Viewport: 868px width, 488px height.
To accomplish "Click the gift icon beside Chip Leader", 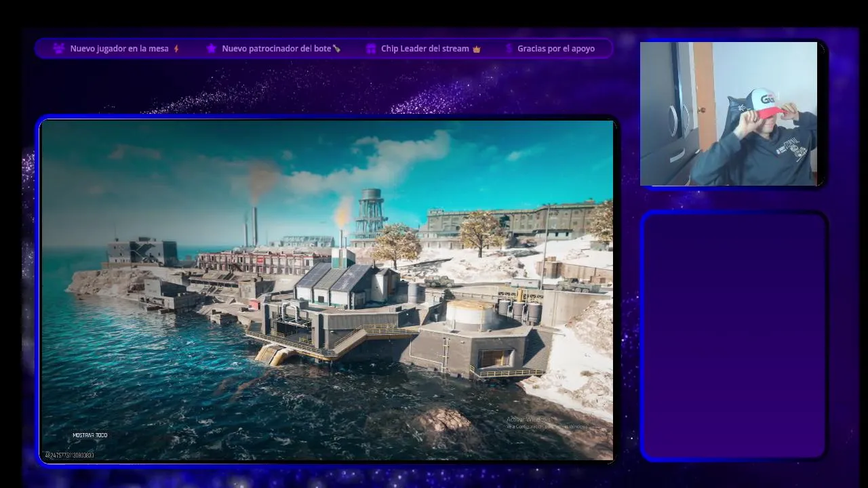I will (x=371, y=49).
